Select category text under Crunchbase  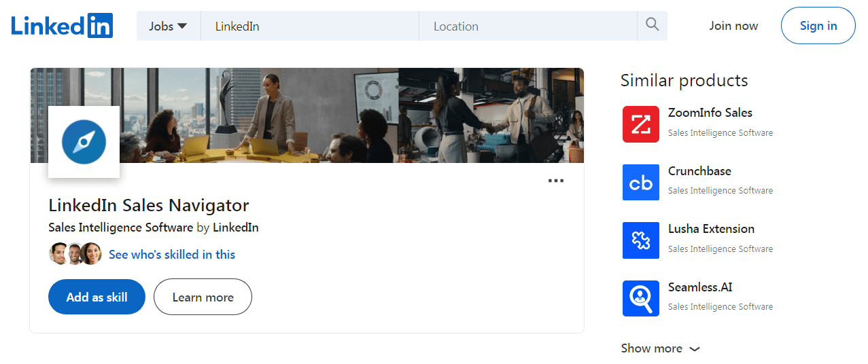[x=721, y=191]
